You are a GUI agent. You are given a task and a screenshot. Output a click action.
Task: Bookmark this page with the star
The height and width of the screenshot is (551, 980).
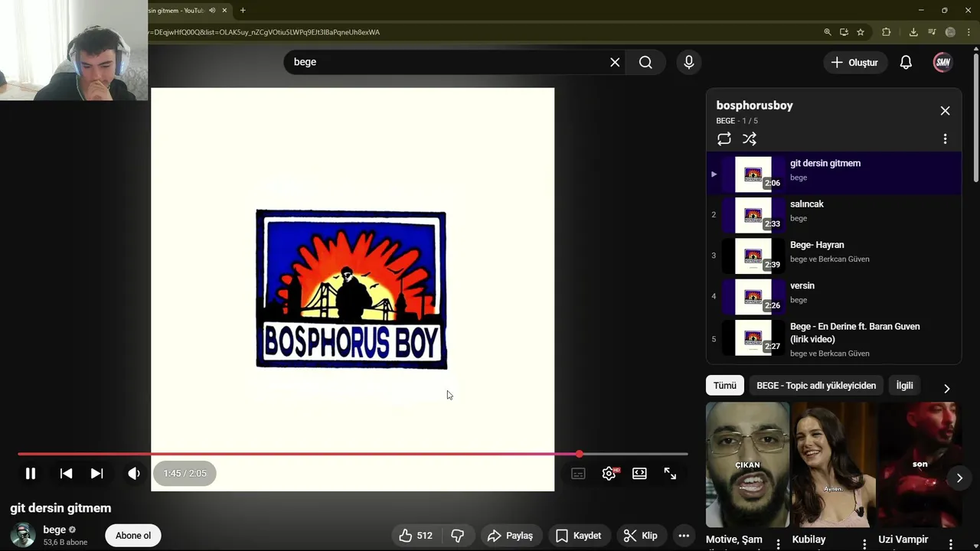861,32
